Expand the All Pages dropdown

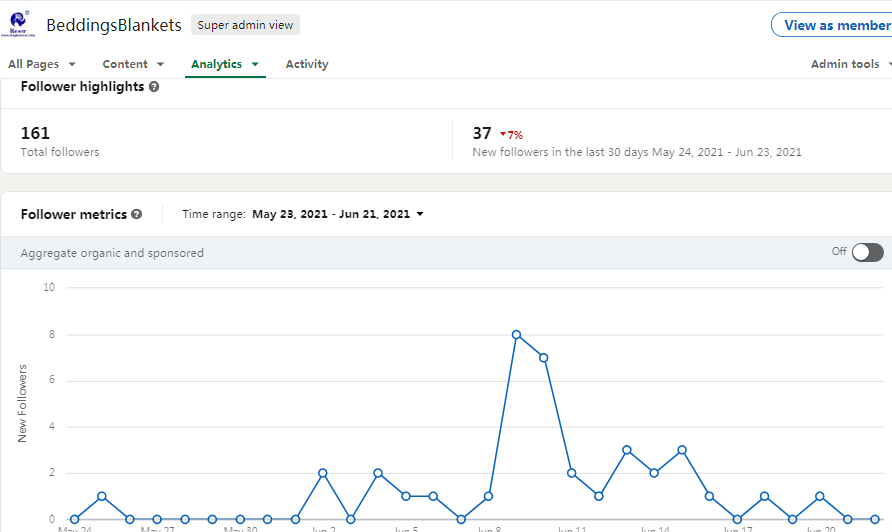(42, 64)
